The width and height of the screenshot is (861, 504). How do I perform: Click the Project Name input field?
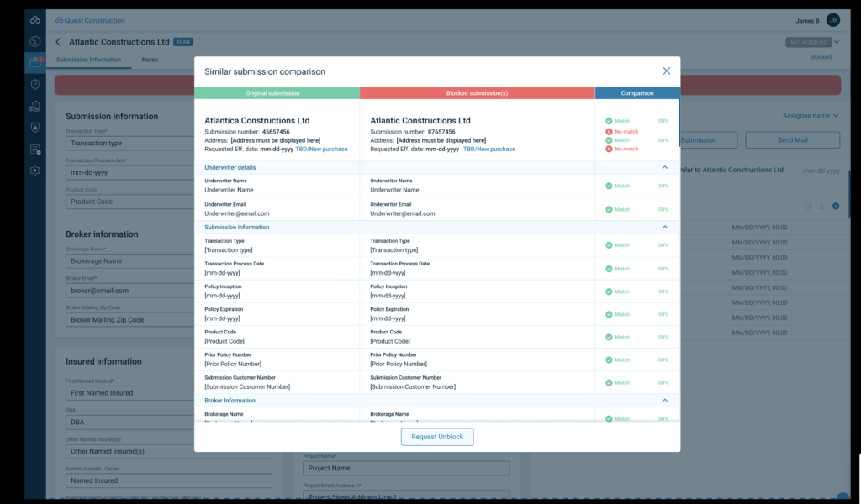click(406, 468)
